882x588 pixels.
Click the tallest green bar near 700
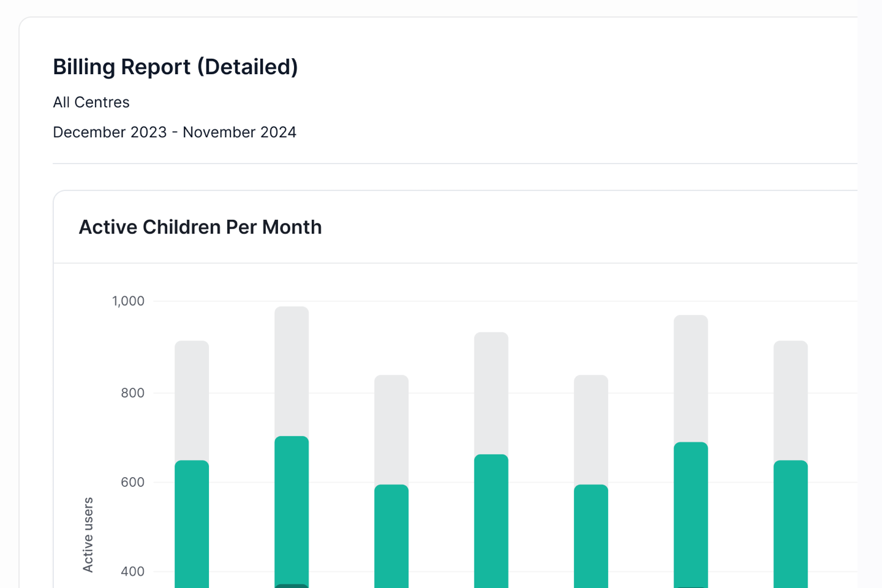point(292,510)
